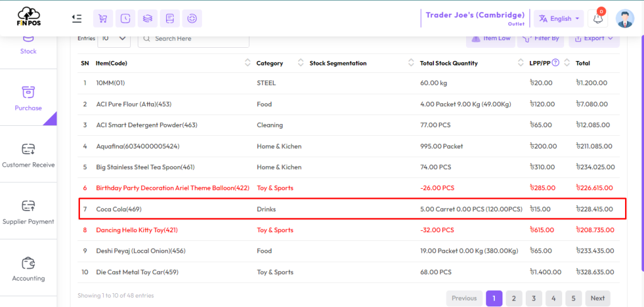Viewport: 644px width, 307px height.
Task: Select the 10MM(01) item row
Action: pos(348,83)
